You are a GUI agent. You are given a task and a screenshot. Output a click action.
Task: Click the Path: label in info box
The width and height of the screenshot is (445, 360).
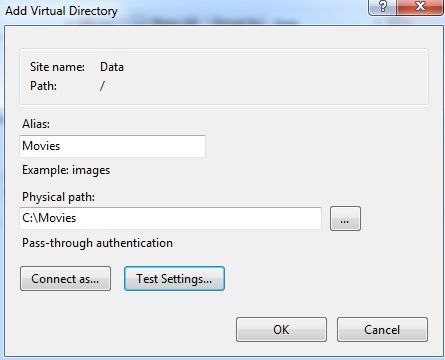[43, 86]
